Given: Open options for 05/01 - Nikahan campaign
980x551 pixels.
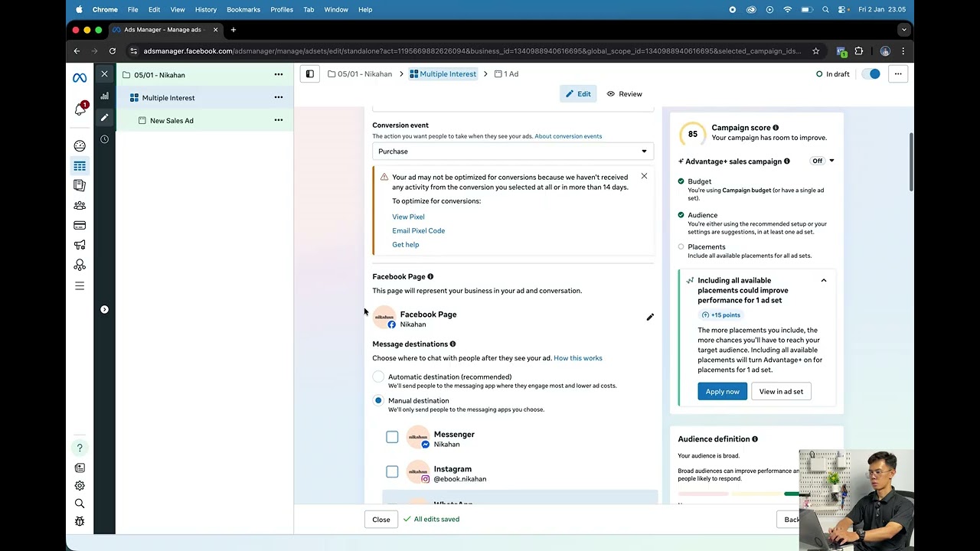Looking at the screenshot, I should click(x=279, y=75).
